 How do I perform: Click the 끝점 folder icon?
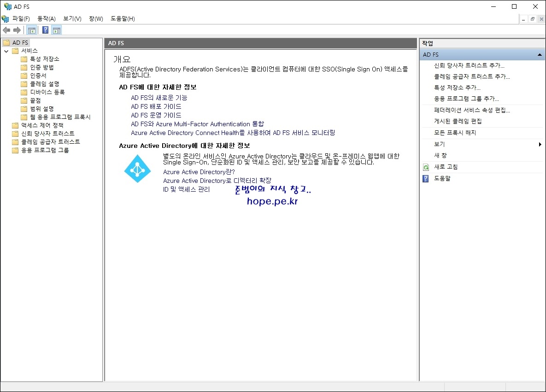point(23,100)
